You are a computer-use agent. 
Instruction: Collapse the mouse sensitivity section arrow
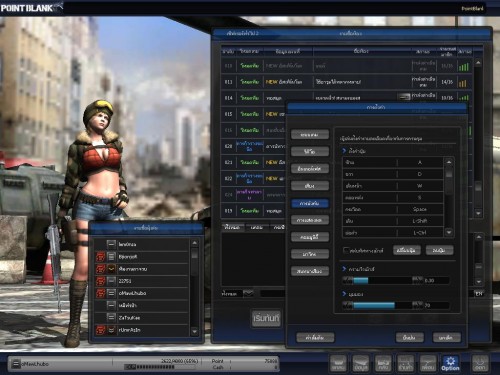click(x=344, y=268)
